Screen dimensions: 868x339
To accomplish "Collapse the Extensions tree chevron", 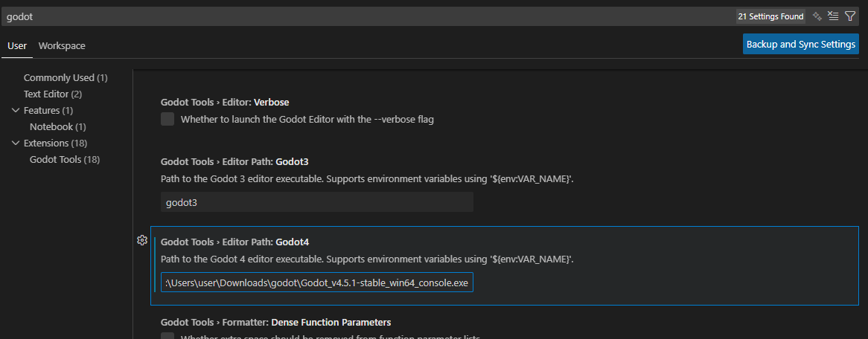I will 16,143.
